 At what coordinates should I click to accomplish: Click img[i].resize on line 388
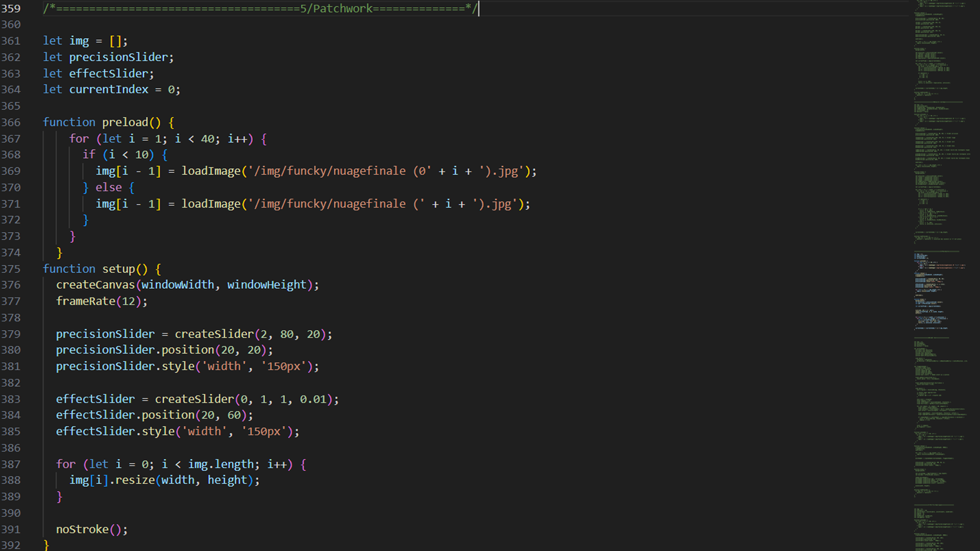coord(112,480)
